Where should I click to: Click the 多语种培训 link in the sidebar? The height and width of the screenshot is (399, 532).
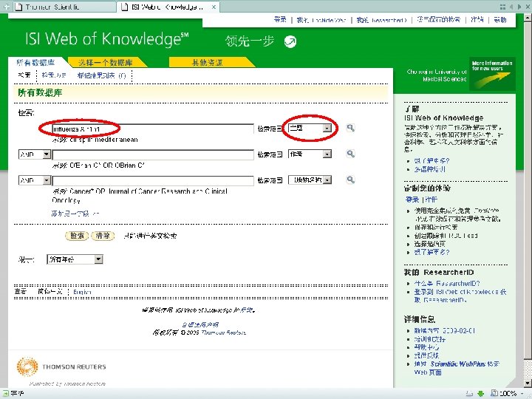point(429,169)
